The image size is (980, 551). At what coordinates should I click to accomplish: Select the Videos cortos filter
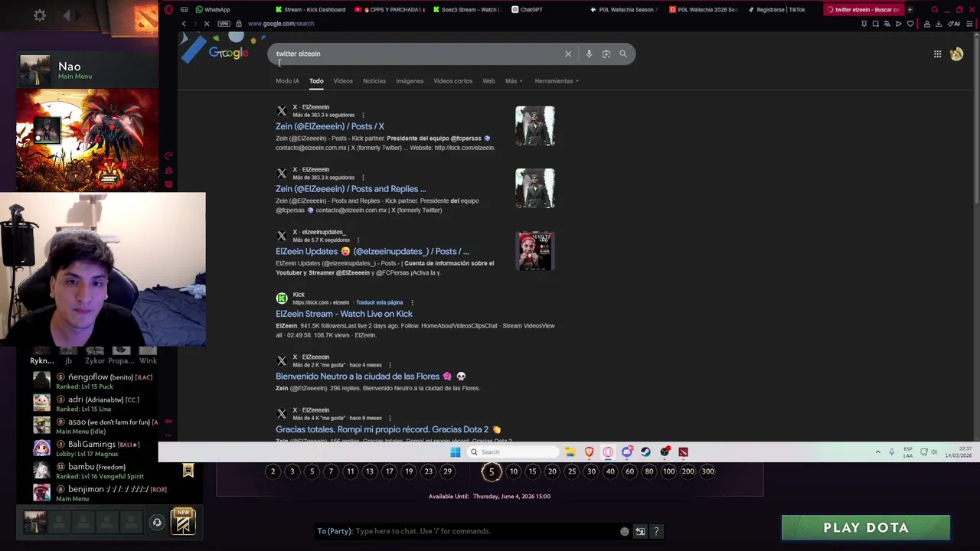452,81
